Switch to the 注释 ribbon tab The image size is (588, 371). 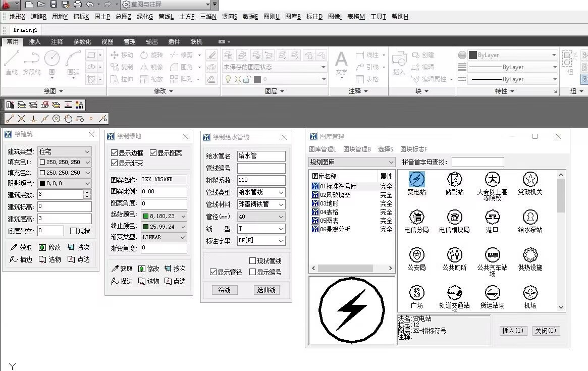point(57,42)
